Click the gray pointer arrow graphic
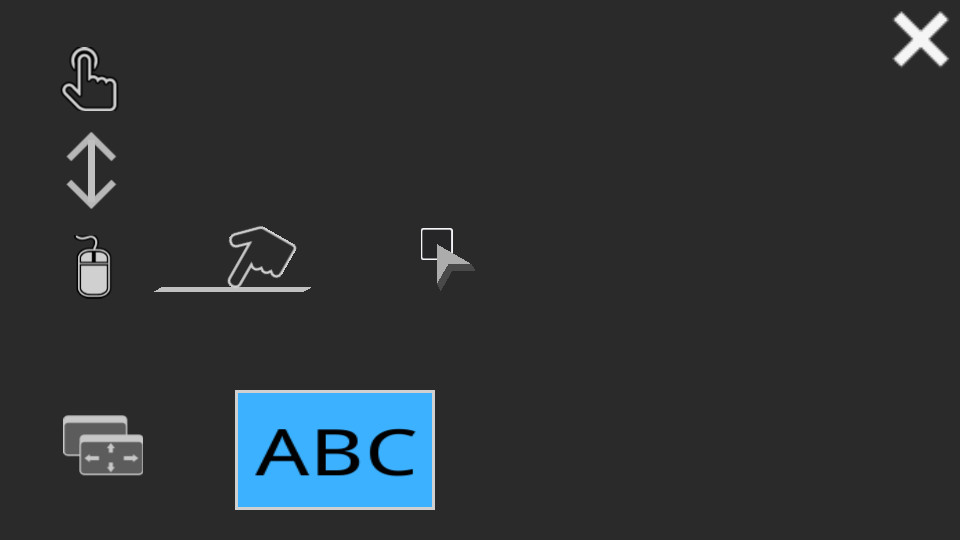 (x=453, y=267)
